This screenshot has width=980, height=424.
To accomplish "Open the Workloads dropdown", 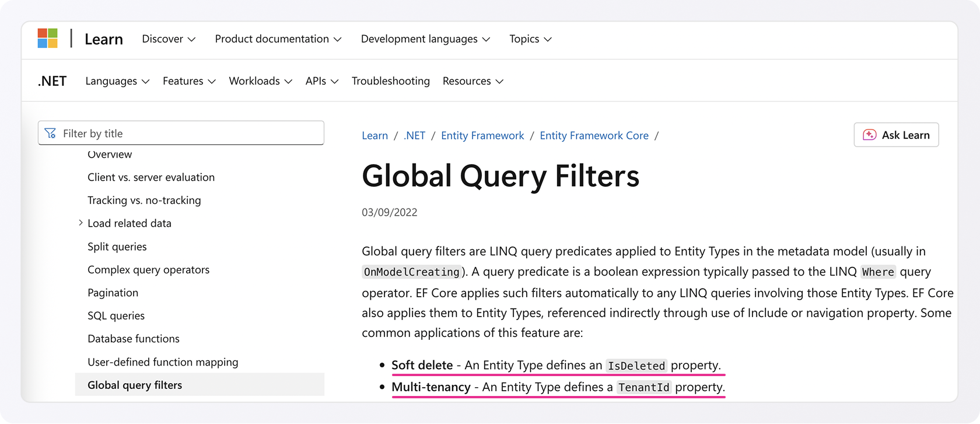I will point(260,81).
